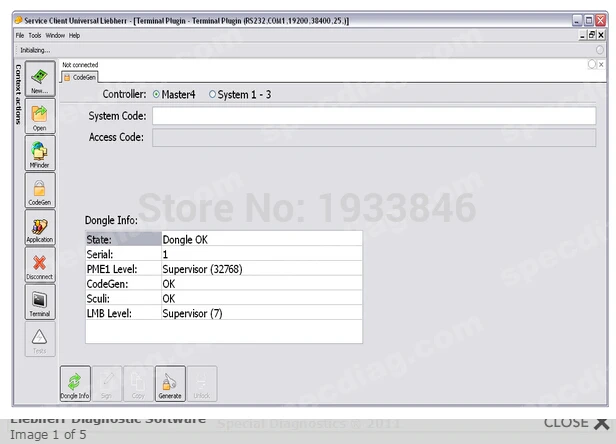Click the Supervisor (32768) value
Viewport: 616px width, 444px height.
click(x=262, y=269)
